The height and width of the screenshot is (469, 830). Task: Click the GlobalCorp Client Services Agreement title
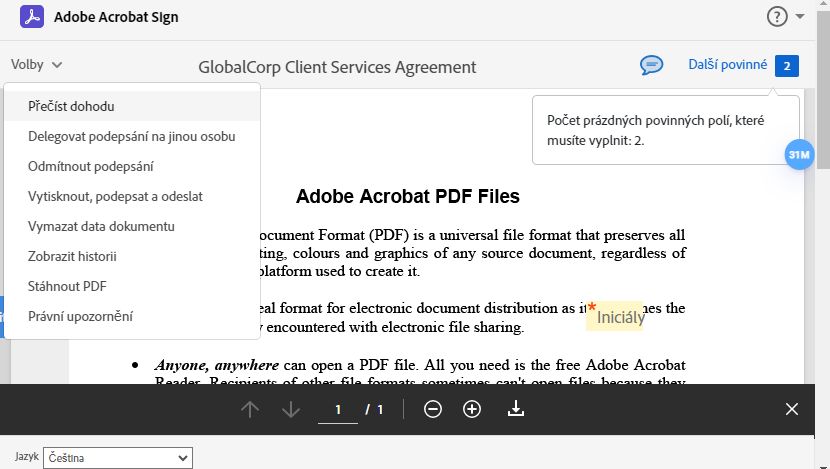click(x=337, y=67)
